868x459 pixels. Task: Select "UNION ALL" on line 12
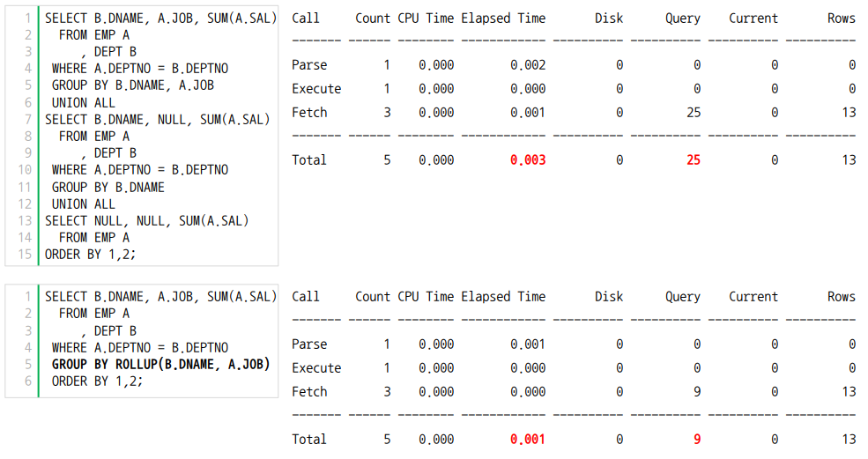[x=84, y=204]
